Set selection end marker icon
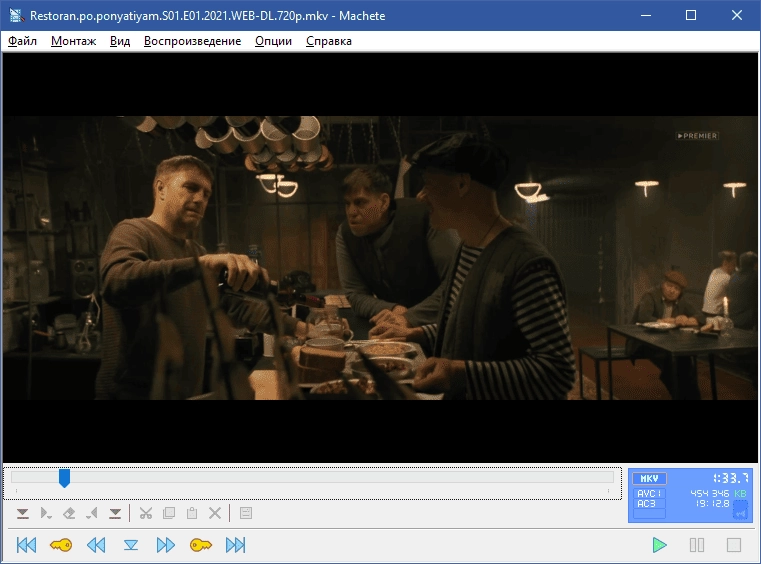This screenshot has height=564, width=761. (x=92, y=513)
